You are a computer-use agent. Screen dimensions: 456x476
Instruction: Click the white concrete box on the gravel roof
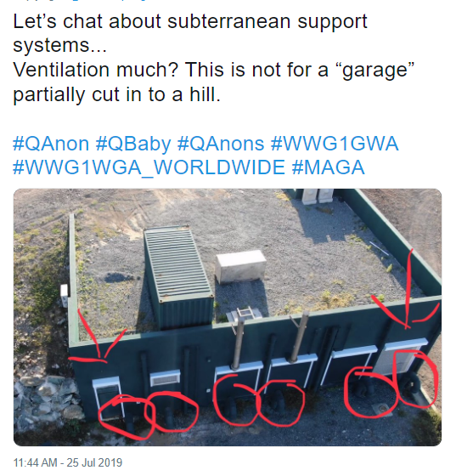241,267
